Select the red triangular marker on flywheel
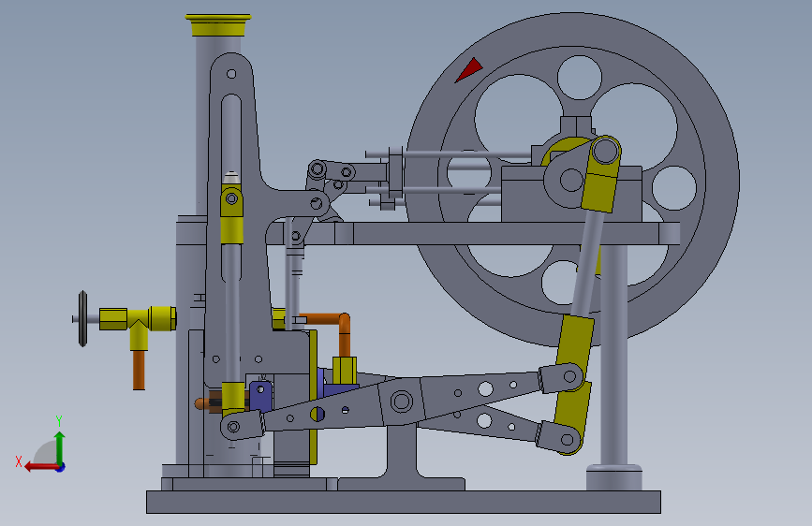The image size is (812, 526). click(x=468, y=70)
